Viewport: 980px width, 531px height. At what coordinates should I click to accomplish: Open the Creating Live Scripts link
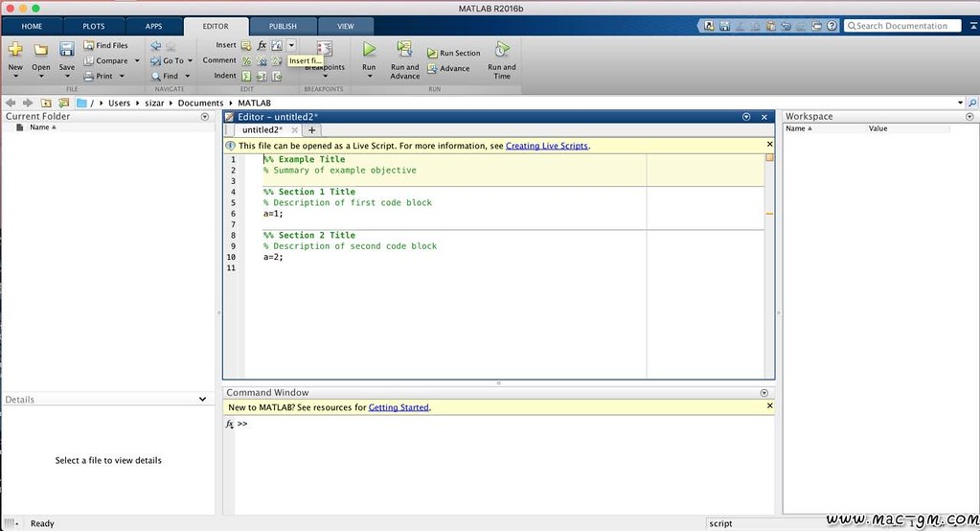(x=547, y=146)
